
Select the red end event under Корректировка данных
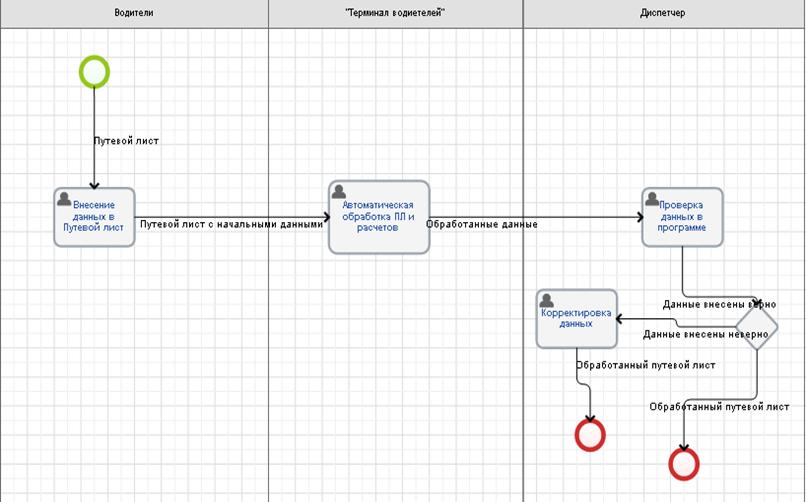(590, 435)
